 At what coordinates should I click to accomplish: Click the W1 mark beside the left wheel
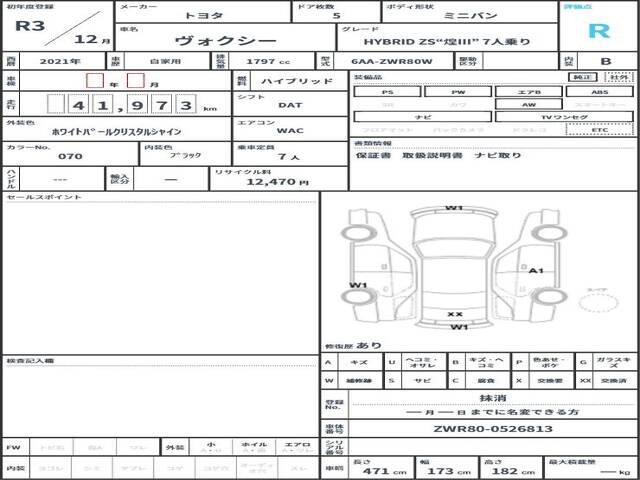[x=358, y=286]
